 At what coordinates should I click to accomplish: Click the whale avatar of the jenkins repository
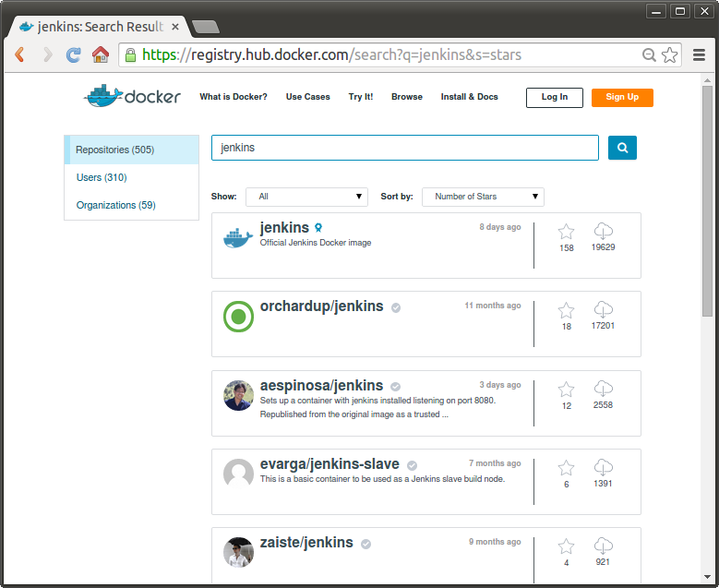[238, 238]
